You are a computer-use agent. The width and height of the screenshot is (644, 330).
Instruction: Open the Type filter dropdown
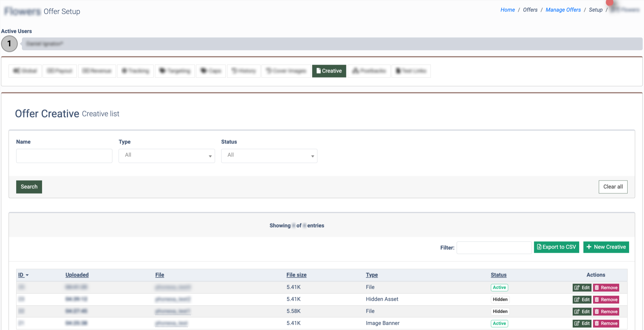[166, 156]
